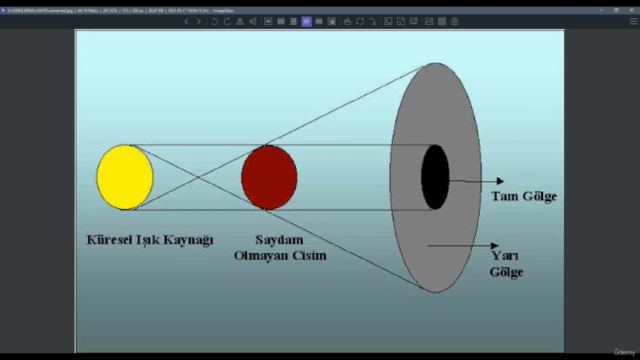Rotate the image counterclockwise
640x360 pixels.
215,22
